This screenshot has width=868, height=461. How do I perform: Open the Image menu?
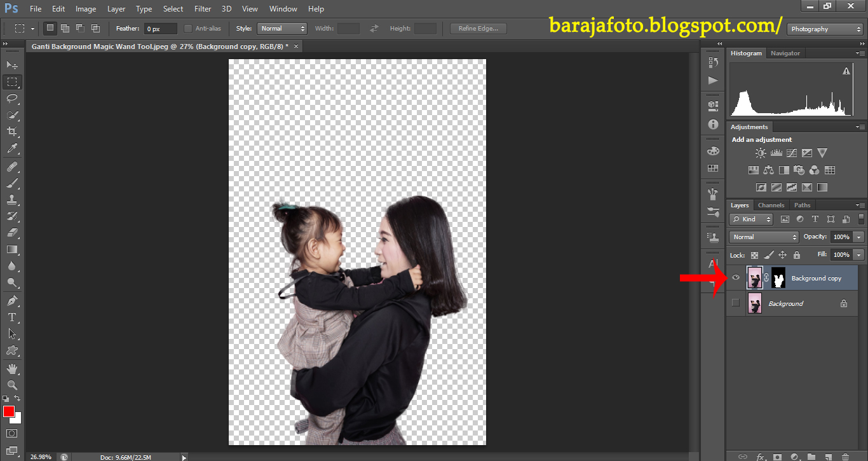[x=86, y=9]
